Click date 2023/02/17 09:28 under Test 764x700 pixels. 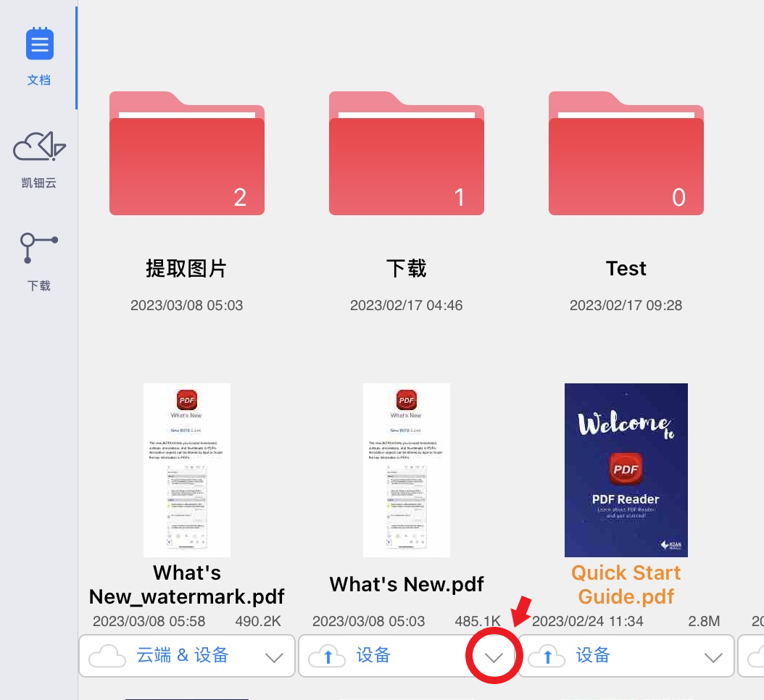click(x=626, y=305)
